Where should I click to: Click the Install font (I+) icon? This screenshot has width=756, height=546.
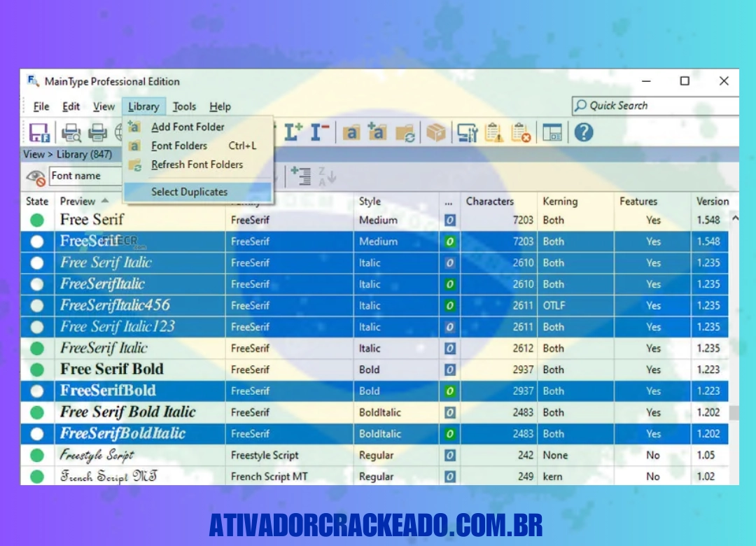[293, 132]
